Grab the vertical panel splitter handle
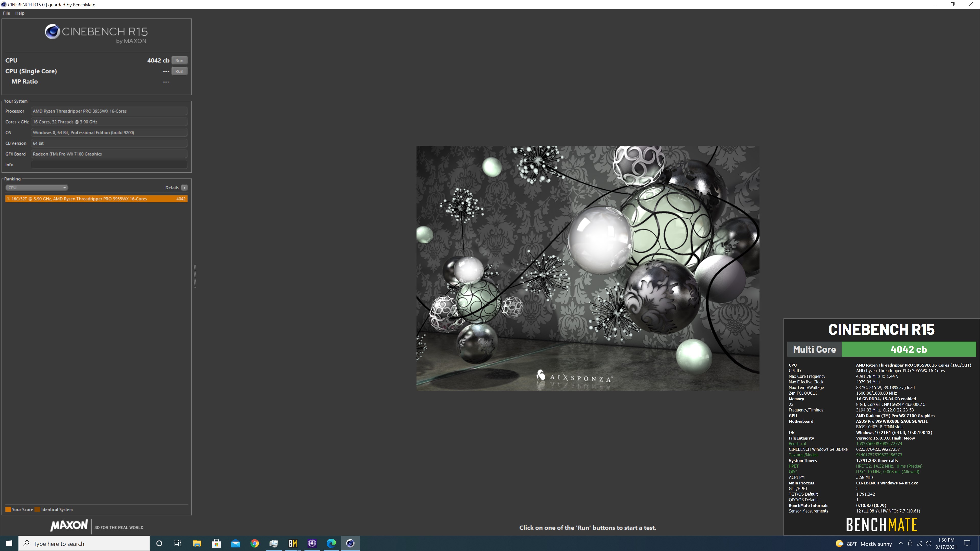 pos(195,276)
